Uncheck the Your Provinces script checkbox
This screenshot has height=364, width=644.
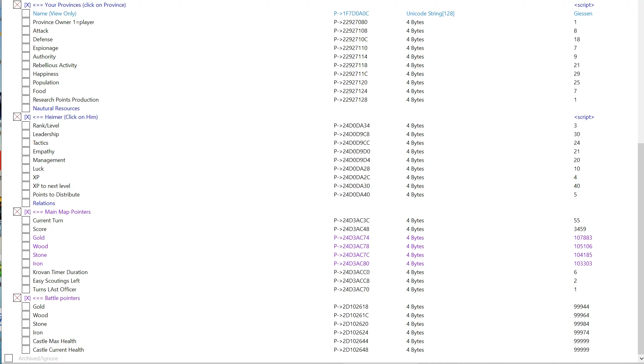coord(17,5)
